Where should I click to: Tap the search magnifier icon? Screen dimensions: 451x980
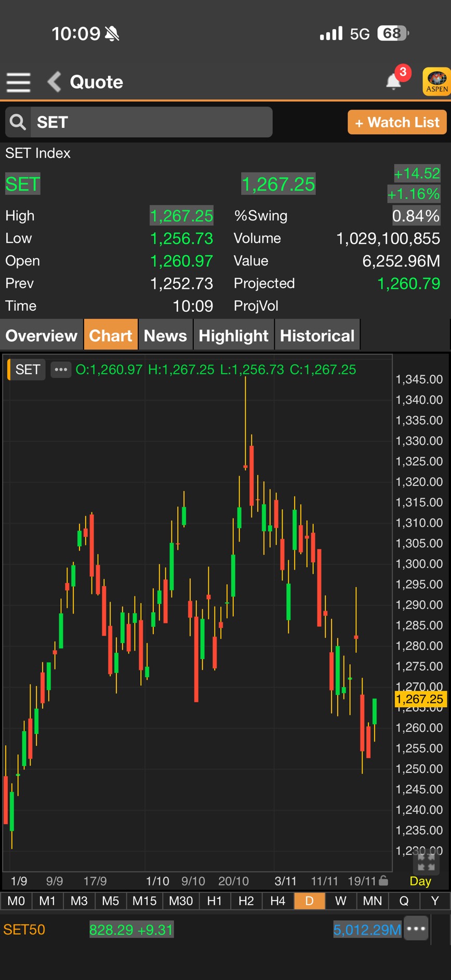(x=18, y=123)
